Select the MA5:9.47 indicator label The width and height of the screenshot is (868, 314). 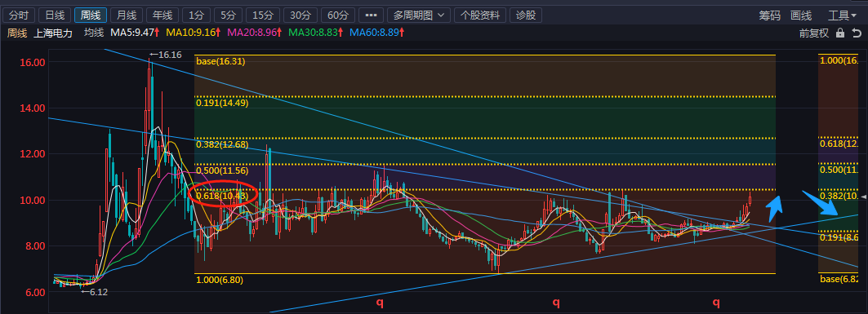(x=135, y=33)
